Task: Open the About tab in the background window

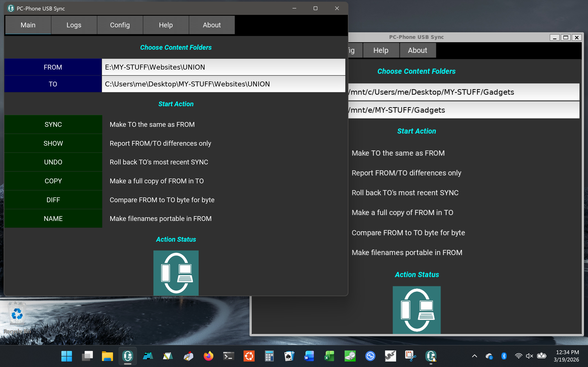Action: pyautogui.click(x=417, y=50)
